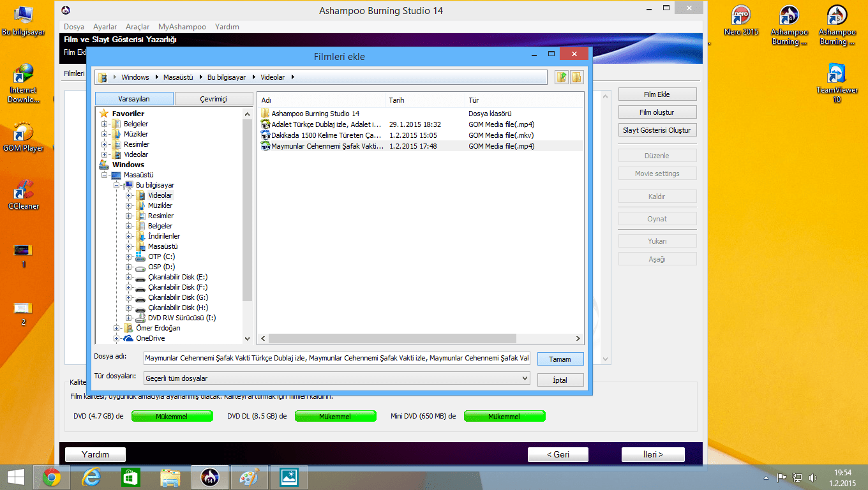Open the Tür dosyaları file type dropdown
The width and height of the screenshot is (868, 490).
pyautogui.click(x=336, y=378)
